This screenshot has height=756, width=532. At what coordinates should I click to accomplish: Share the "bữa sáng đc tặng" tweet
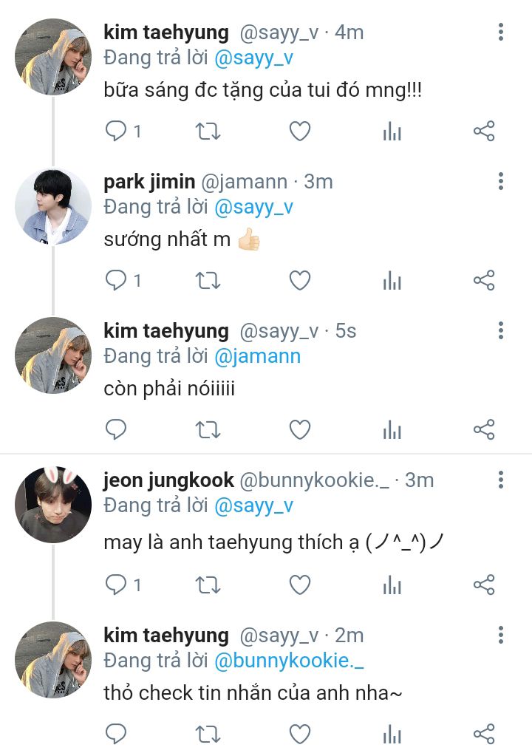pos(483,132)
